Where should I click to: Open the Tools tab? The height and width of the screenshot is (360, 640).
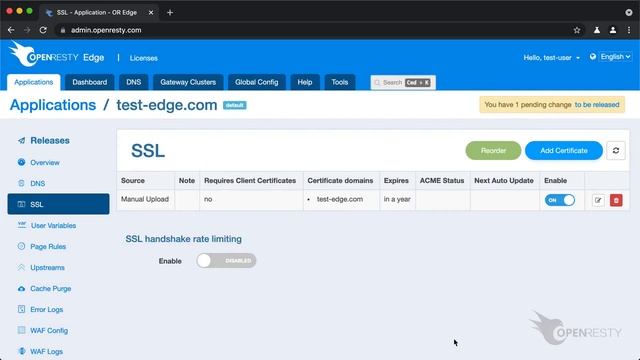coord(340,82)
